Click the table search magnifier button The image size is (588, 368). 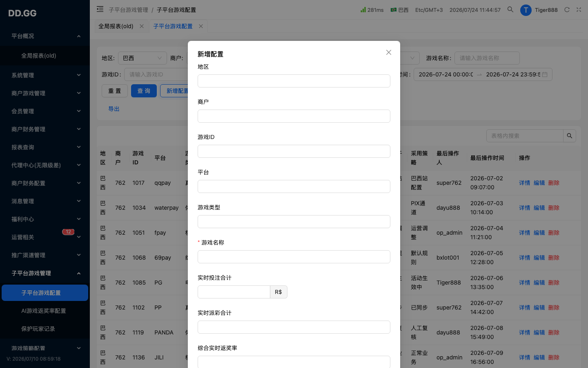(x=570, y=136)
